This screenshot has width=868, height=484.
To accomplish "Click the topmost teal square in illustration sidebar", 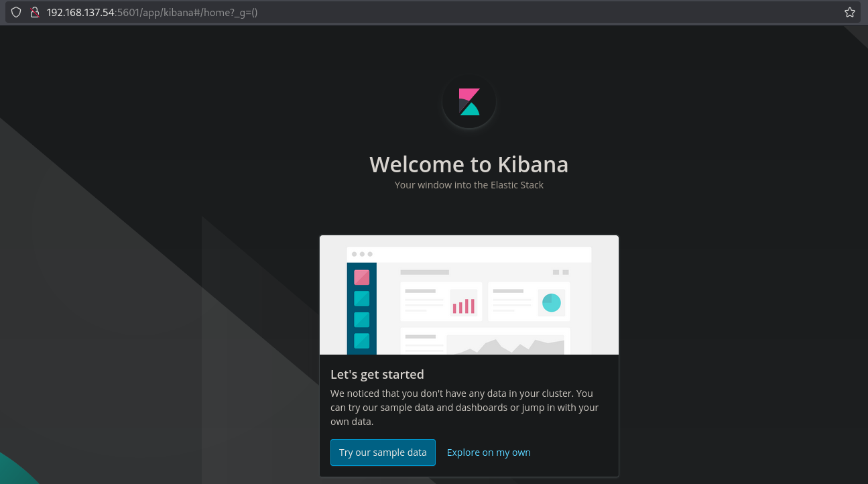I will point(362,298).
